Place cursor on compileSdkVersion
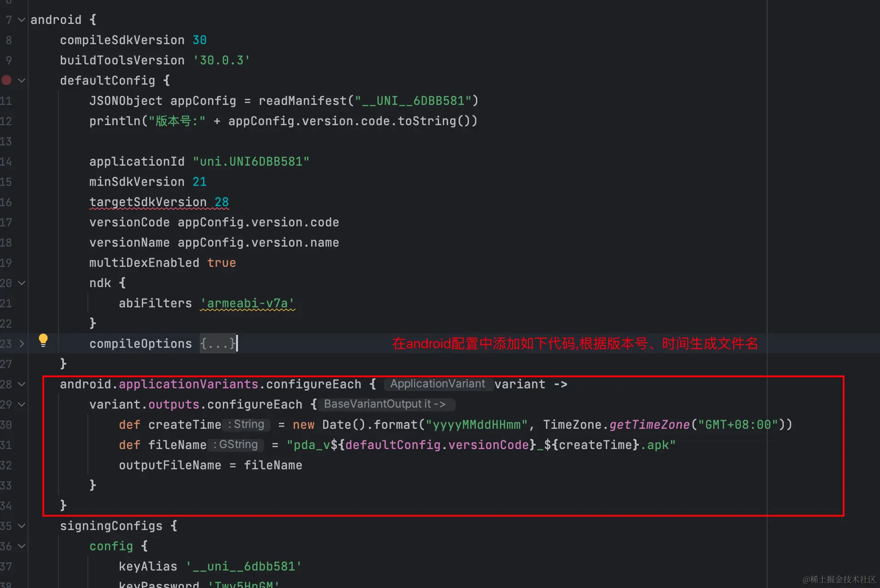The width and height of the screenshot is (880, 588). pyautogui.click(x=122, y=40)
